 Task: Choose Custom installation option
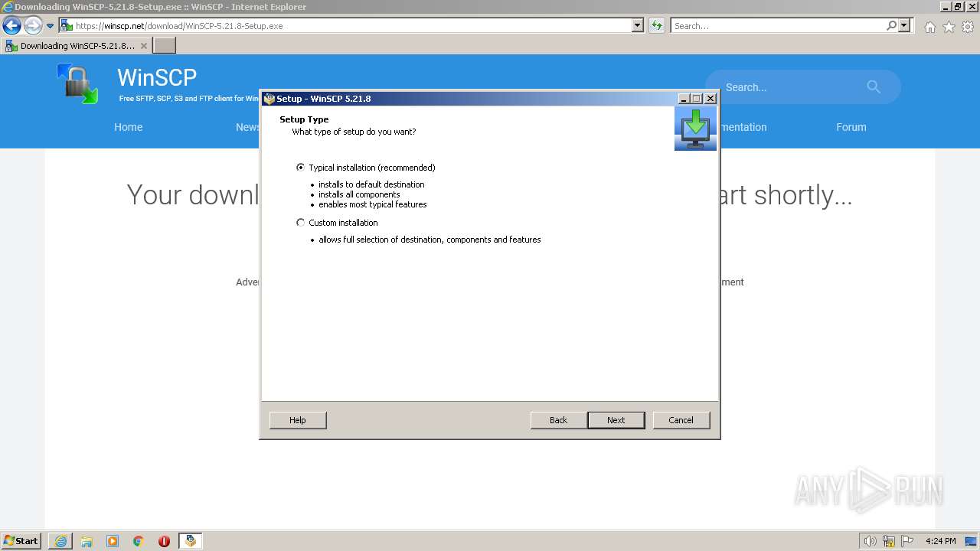300,223
